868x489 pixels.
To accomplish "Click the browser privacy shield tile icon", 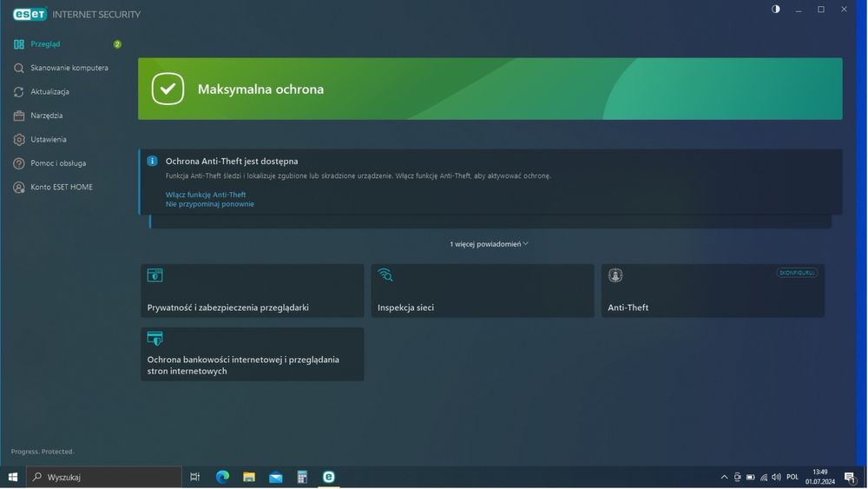I will [155, 274].
